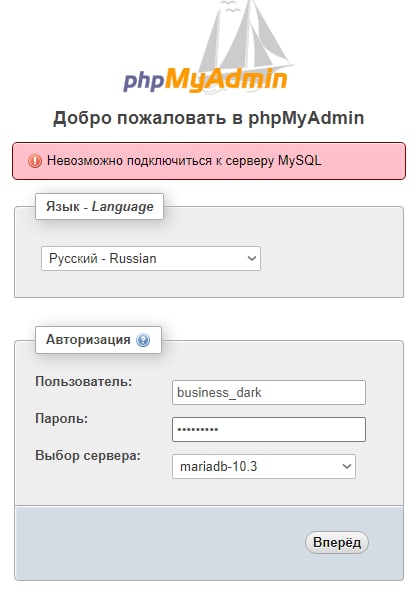Click the chevron arrow of language selector
The image size is (419, 594).
pos(252,258)
